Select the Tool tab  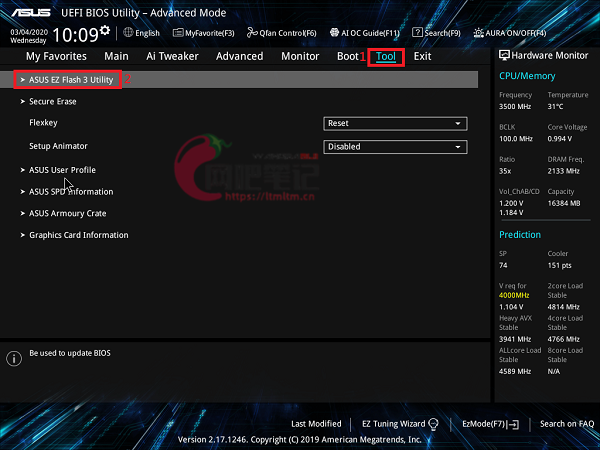(386, 57)
